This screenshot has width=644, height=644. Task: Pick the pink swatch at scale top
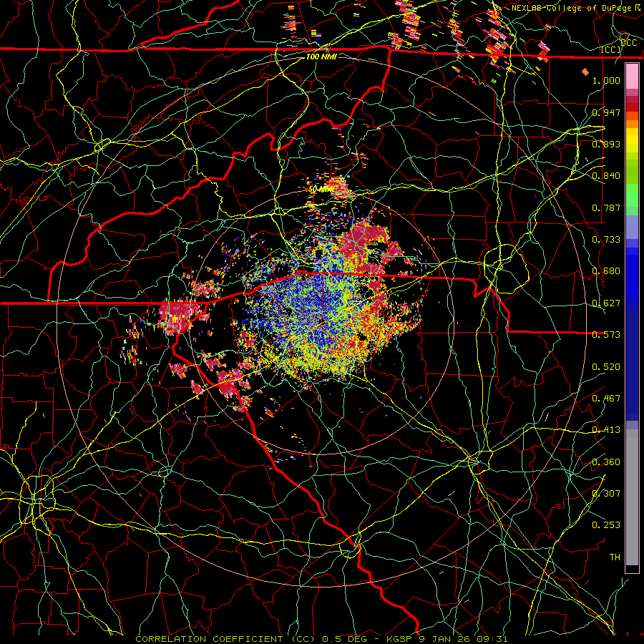[x=632, y=77]
